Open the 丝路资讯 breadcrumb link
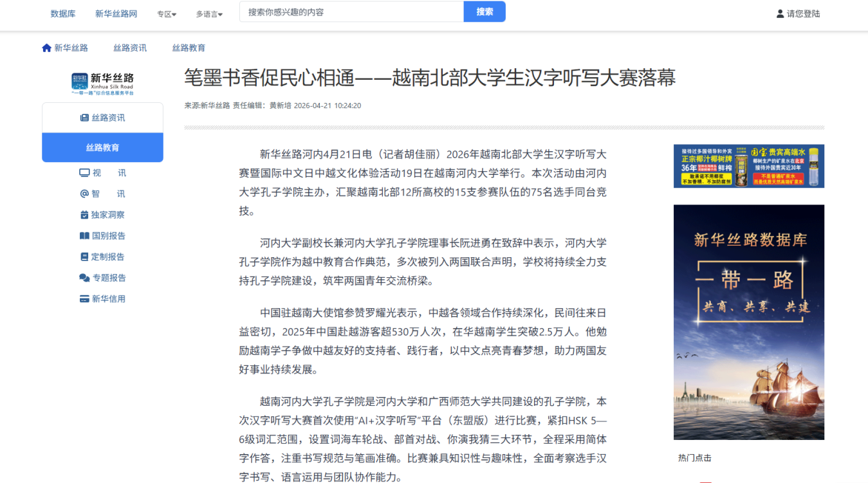 click(x=130, y=48)
